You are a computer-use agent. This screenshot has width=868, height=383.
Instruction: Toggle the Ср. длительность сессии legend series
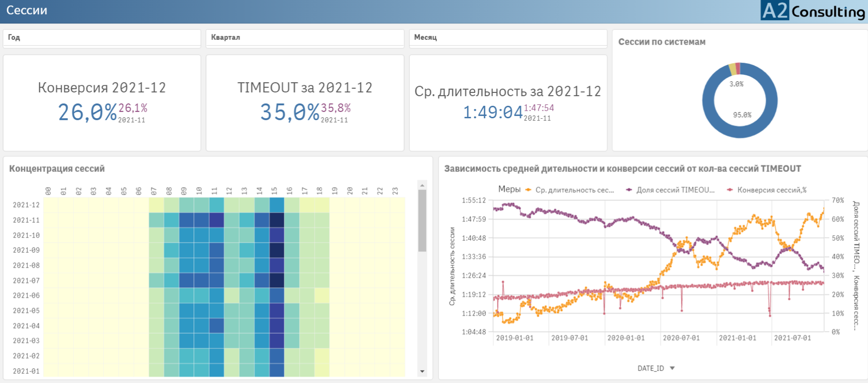click(x=574, y=190)
